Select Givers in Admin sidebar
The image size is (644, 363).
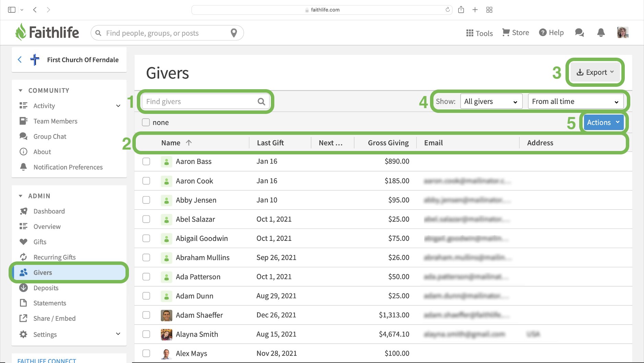tap(69, 272)
